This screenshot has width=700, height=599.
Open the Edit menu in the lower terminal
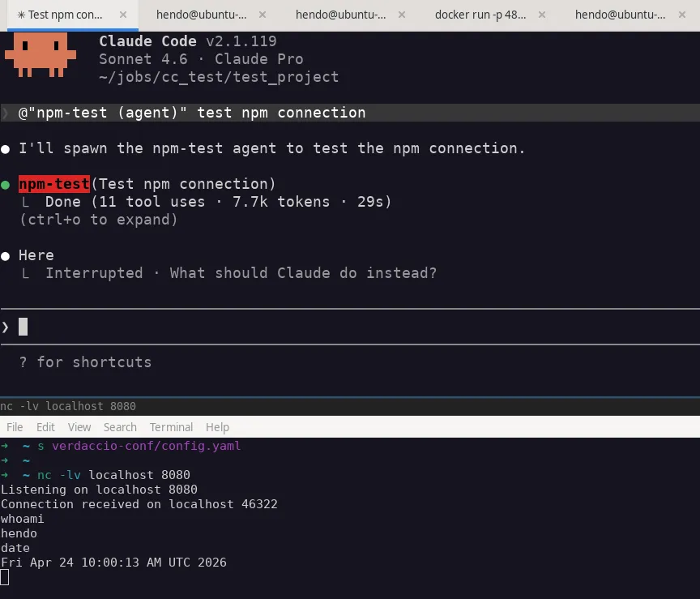tap(45, 427)
